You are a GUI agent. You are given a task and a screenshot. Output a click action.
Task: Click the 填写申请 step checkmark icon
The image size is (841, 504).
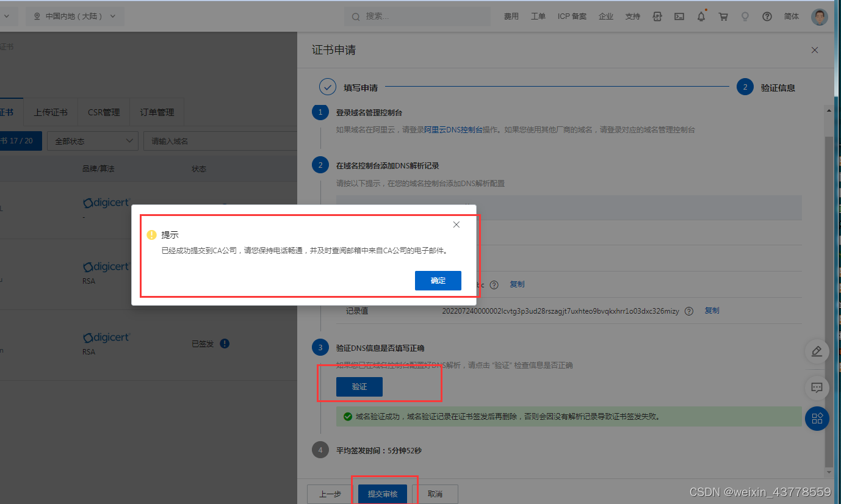(x=328, y=87)
